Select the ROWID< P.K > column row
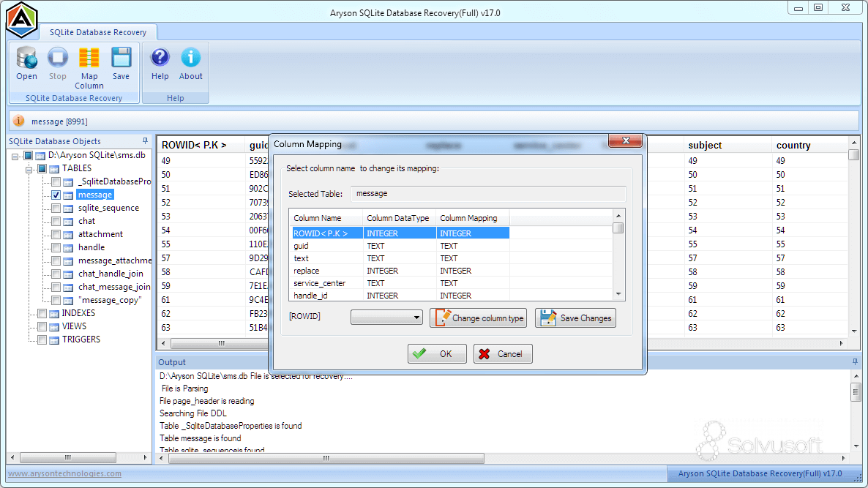 point(401,233)
